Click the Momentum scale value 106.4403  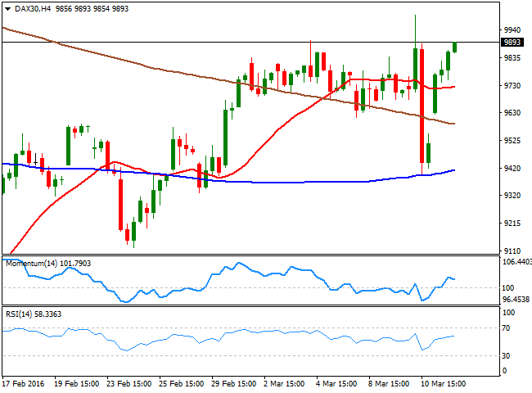pos(516,262)
